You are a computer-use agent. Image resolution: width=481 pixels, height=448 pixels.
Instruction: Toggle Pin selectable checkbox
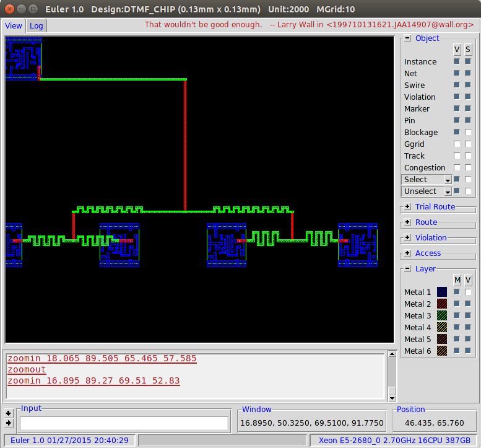tap(468, 120)
